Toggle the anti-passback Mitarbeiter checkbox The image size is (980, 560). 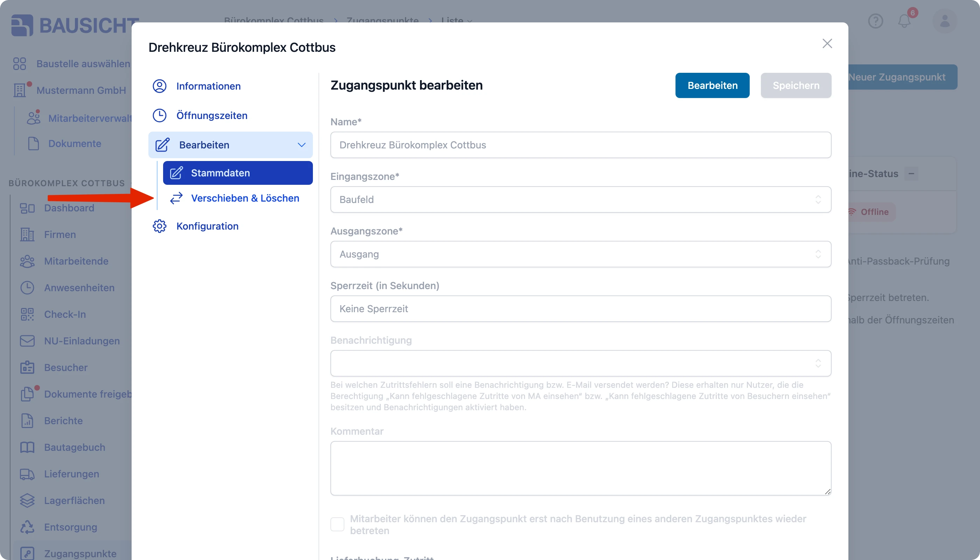pos(337,525)
